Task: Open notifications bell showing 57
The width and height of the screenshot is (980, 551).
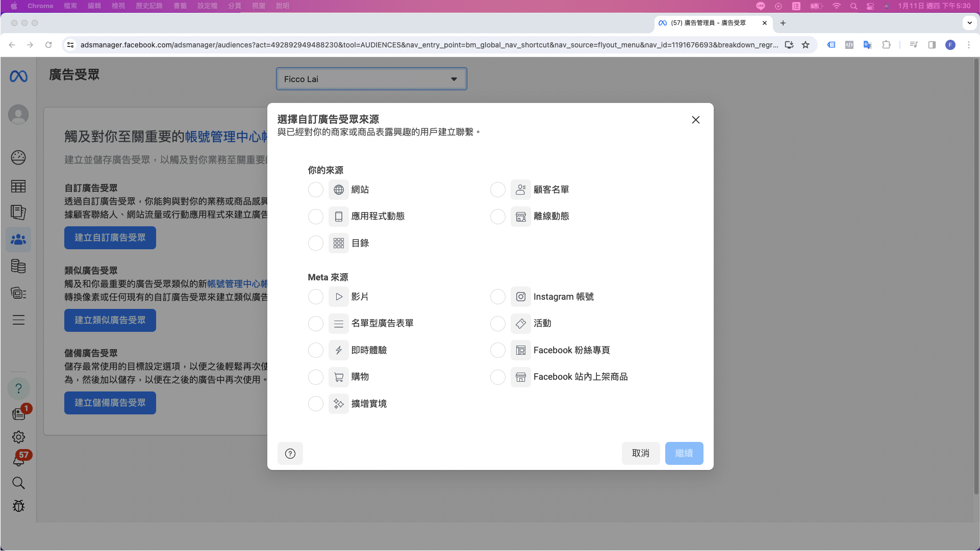Action: pyautogui.click(x=19, y=460)
